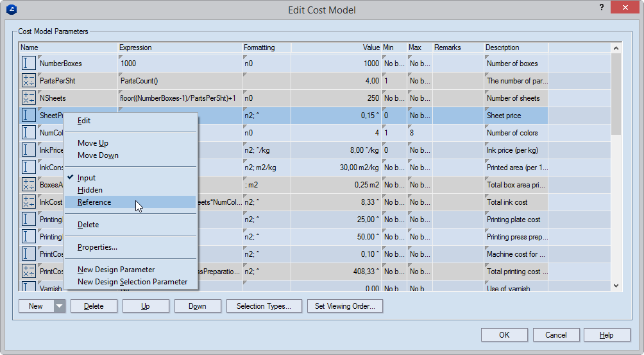The width and height of the screenshot is (644, 355).
Task: Click the expression icon beside NSheets
Action: click(x=29, y=98)
